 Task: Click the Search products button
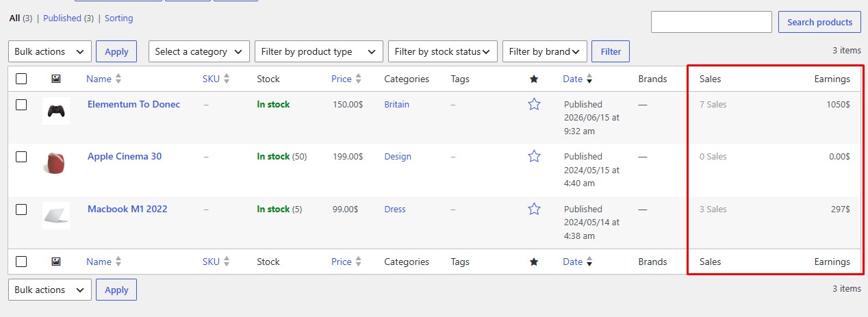point(819,22)
